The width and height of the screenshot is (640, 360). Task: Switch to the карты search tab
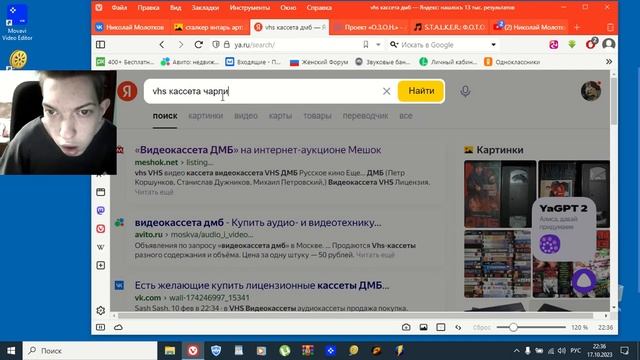[x=280, y=116]
